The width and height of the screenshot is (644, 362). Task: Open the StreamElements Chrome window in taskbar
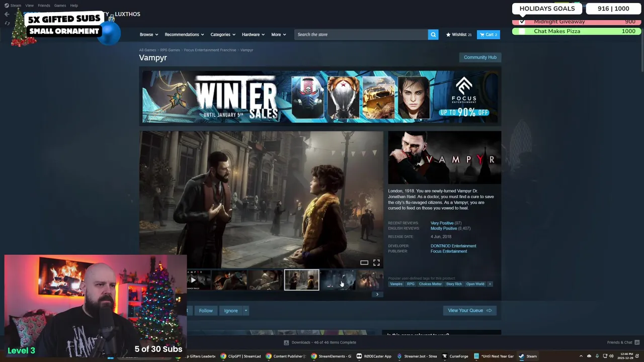click(331, 356)
